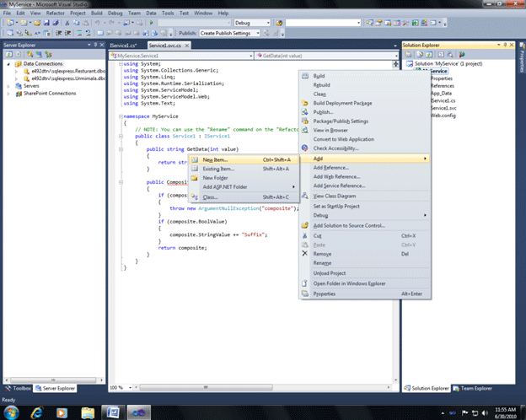This screenshot has height=420, width=526.
Task: Select SharePoint Connections in Server Explorer
Action: [49, 93]
